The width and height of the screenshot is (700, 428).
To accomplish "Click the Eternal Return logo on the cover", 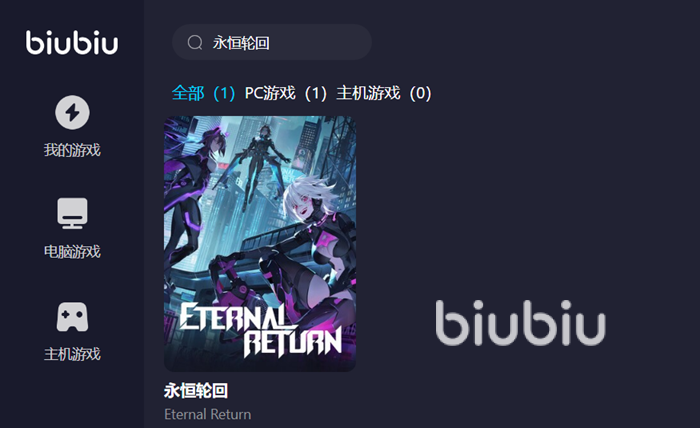I will [x=261, y=330].
